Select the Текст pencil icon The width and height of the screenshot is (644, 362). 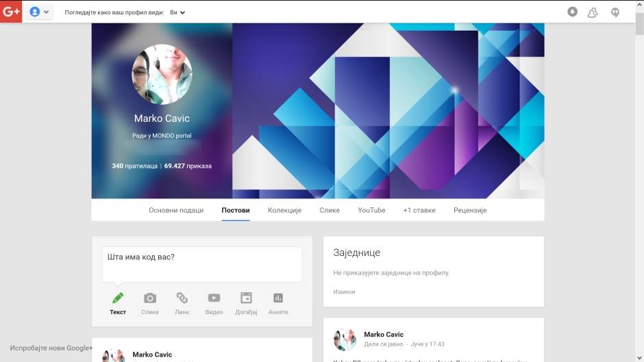tap(118, 298)
